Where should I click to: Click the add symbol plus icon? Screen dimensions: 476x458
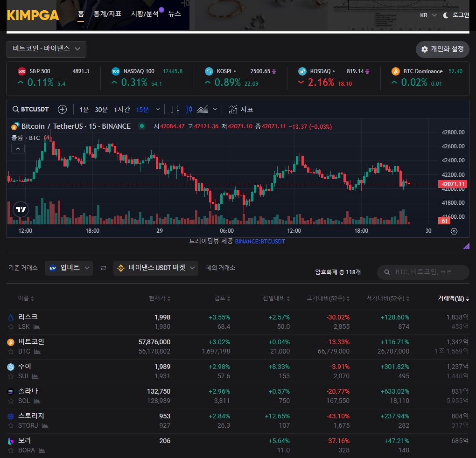62,109
